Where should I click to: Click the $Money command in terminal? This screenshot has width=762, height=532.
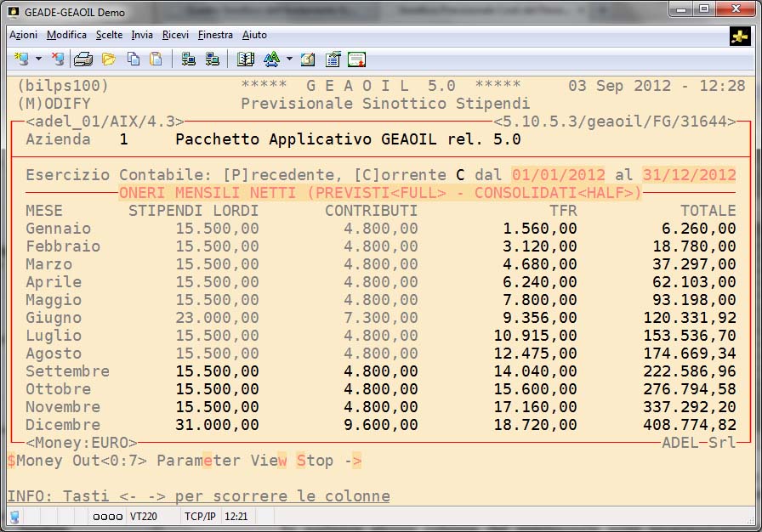34,461
